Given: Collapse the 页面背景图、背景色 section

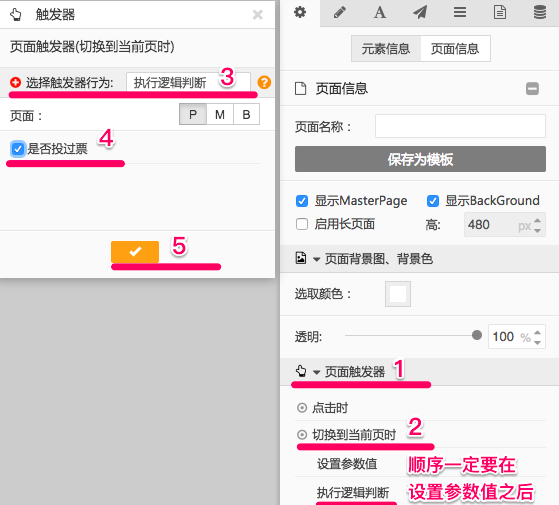Looking at the screenshot, I should (x=316, y=259).
